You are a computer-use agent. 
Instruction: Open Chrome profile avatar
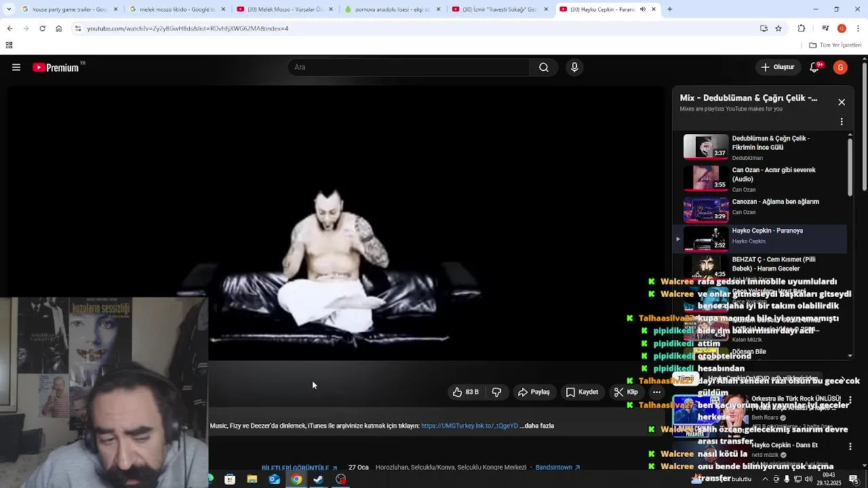pyautogui.click(x=842, y=28)
